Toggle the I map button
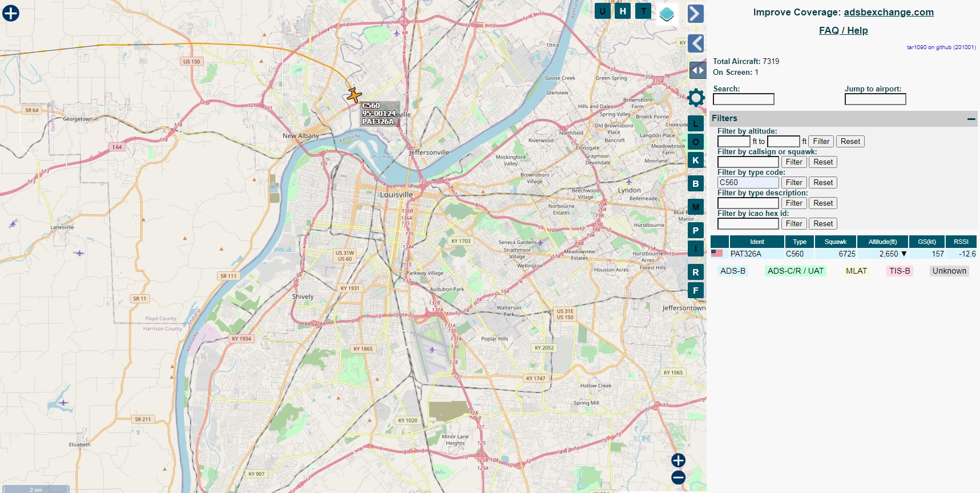 pos(695,248)
